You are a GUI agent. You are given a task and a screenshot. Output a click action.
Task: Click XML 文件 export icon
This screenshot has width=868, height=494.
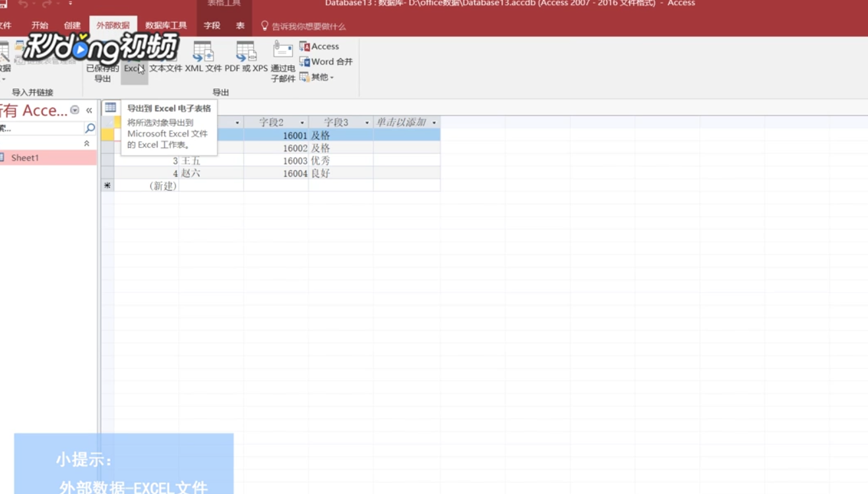203,57
